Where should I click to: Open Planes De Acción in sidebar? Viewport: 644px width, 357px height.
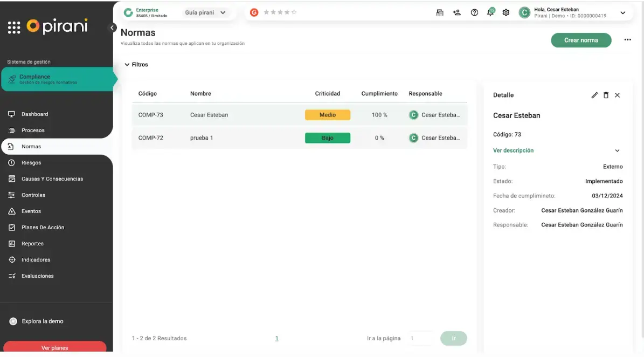(43, 228)
